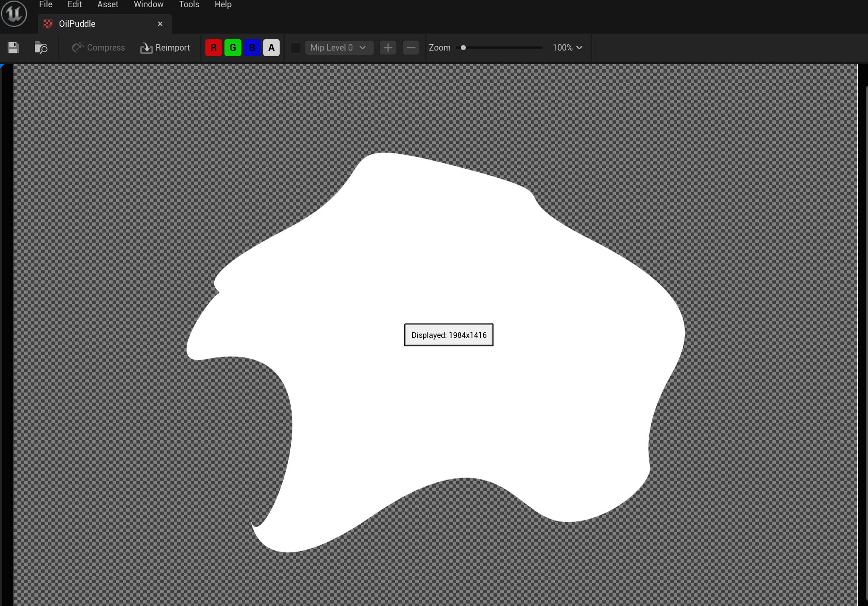Click the Save asset floppy icon

tap(13, 48)
